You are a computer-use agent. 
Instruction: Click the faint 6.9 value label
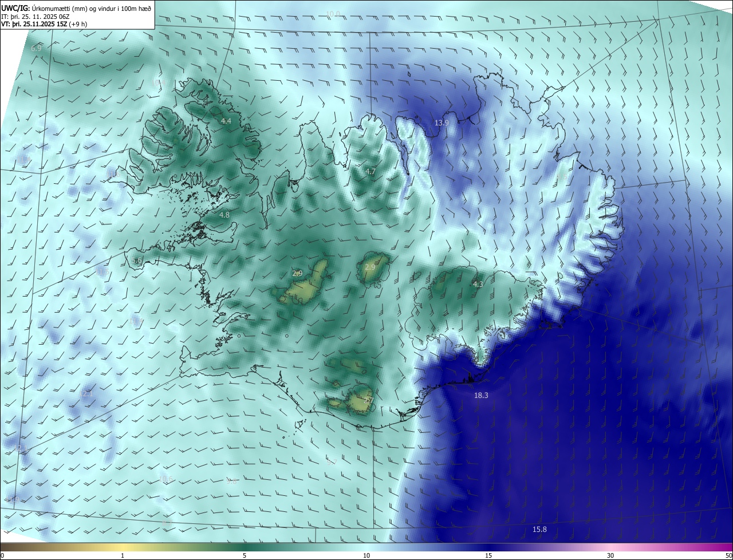tap(36, 48)
